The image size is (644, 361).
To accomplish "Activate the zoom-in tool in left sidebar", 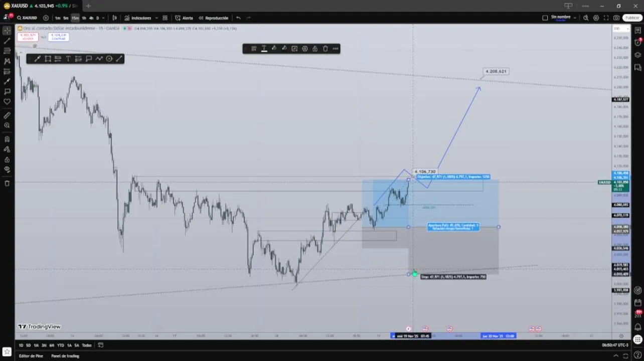I will [7, 125].
